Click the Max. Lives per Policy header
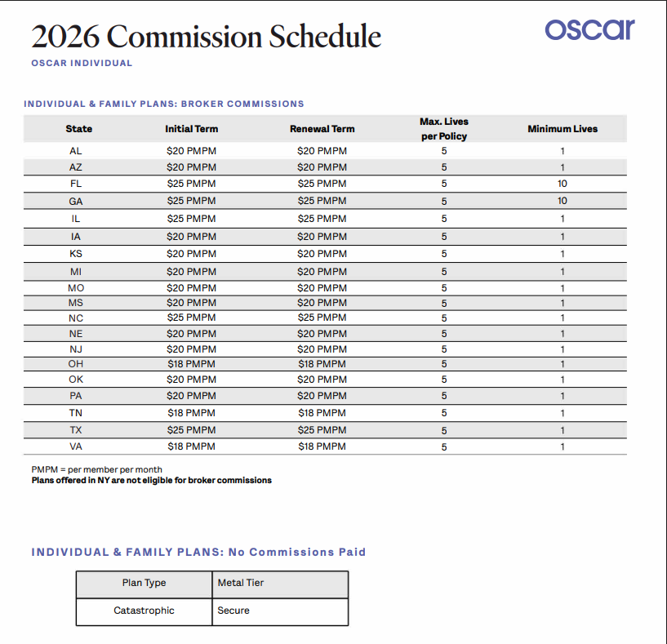The image size is (667, 644). pos(444,129)
